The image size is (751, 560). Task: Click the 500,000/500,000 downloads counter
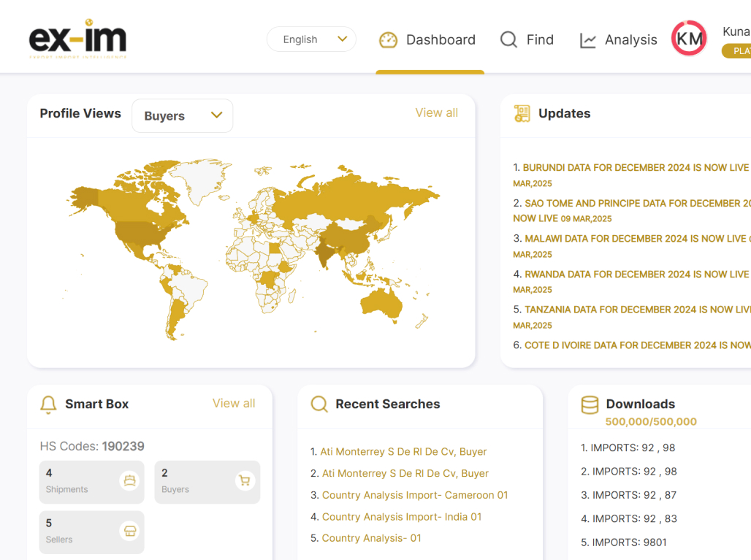click(x=651, y=422)
